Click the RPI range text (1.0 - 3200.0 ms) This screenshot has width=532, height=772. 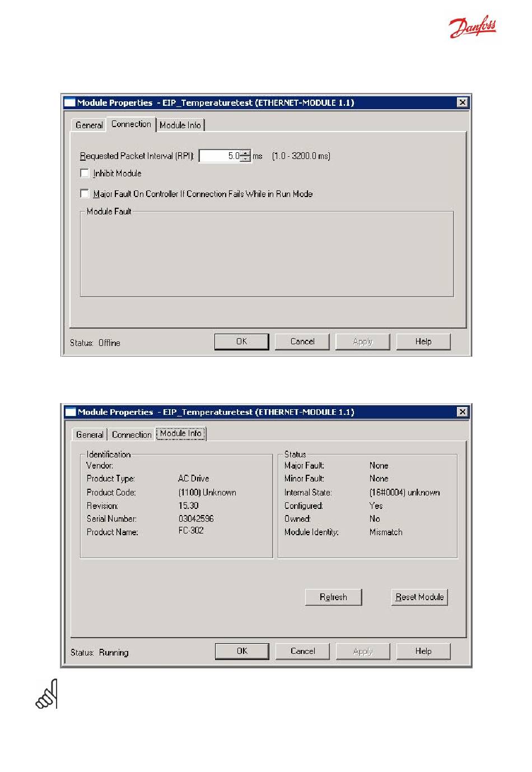coord(301,156)
